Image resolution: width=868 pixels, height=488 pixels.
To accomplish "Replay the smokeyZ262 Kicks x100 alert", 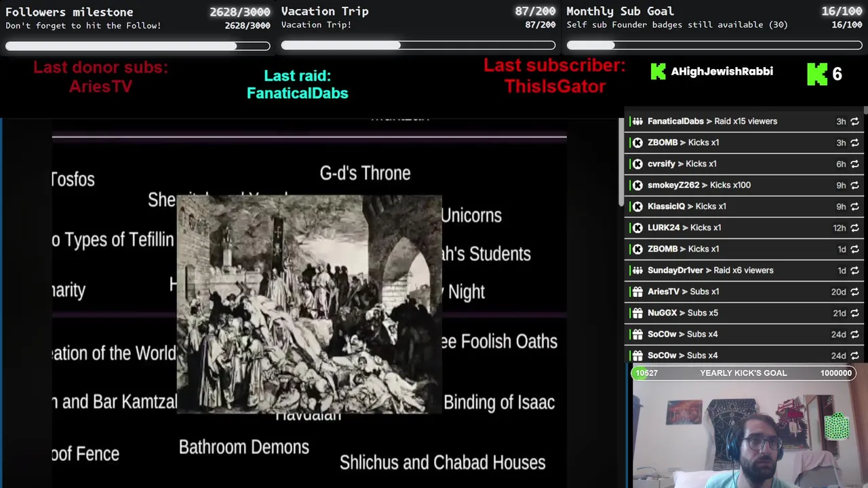I will tap(854, 185).
